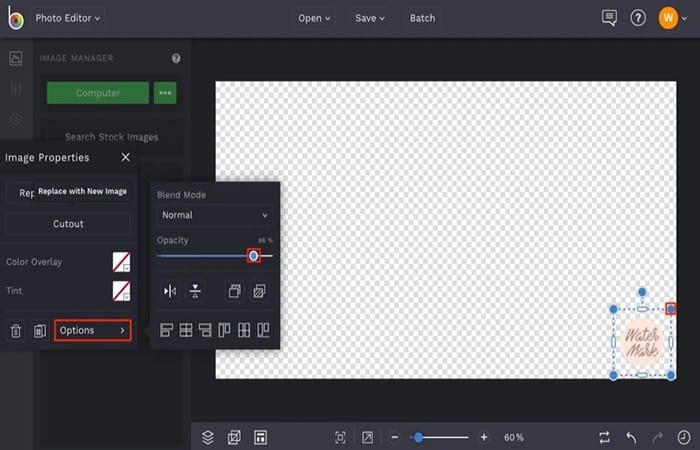Zoom out with the minus button
This screenshot has height=450, width=700.
tap(395, 437)
